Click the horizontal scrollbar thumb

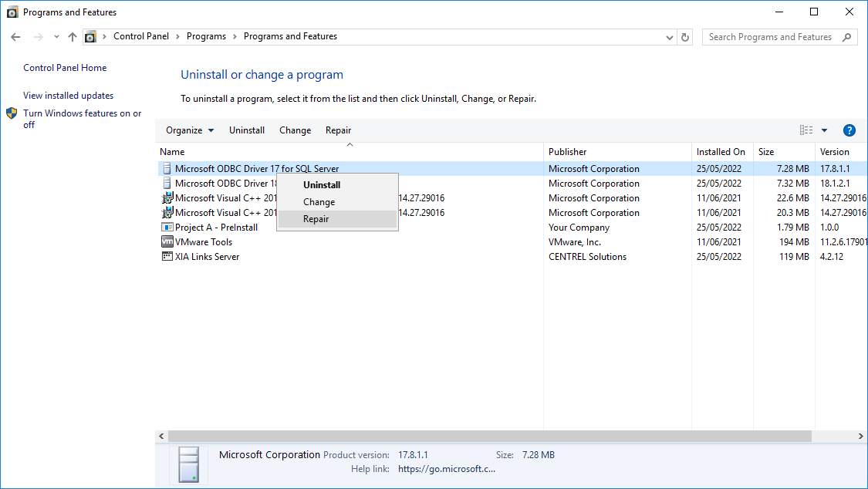click(x=489, y=437)
